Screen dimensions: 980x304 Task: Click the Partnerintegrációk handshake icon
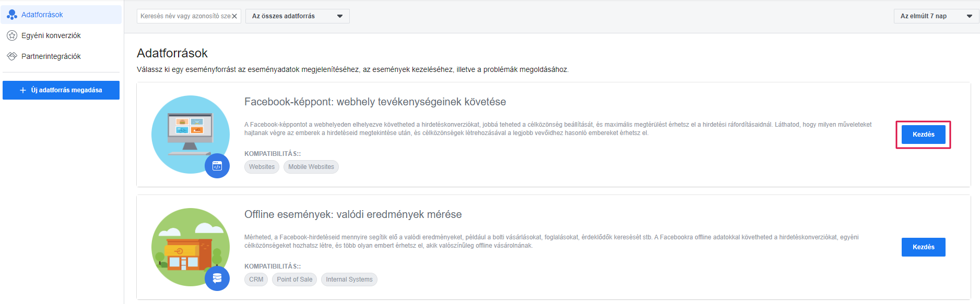[x=12, y=56]
